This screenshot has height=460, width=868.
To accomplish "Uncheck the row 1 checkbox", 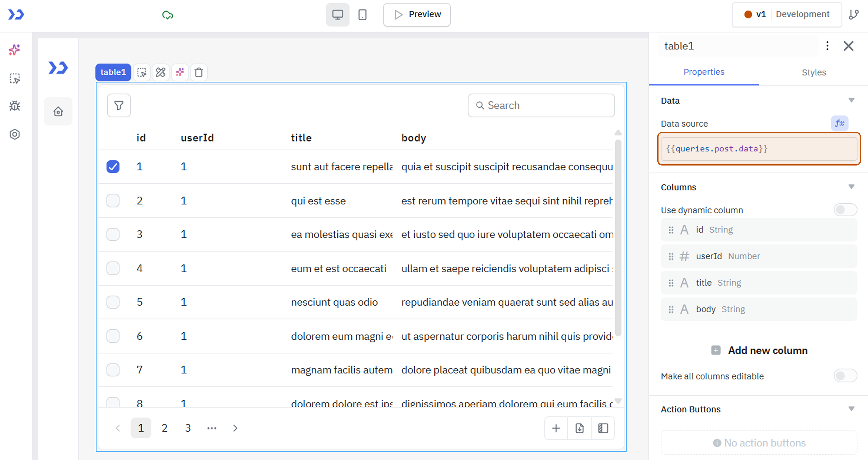I will (x=113, y=167).
